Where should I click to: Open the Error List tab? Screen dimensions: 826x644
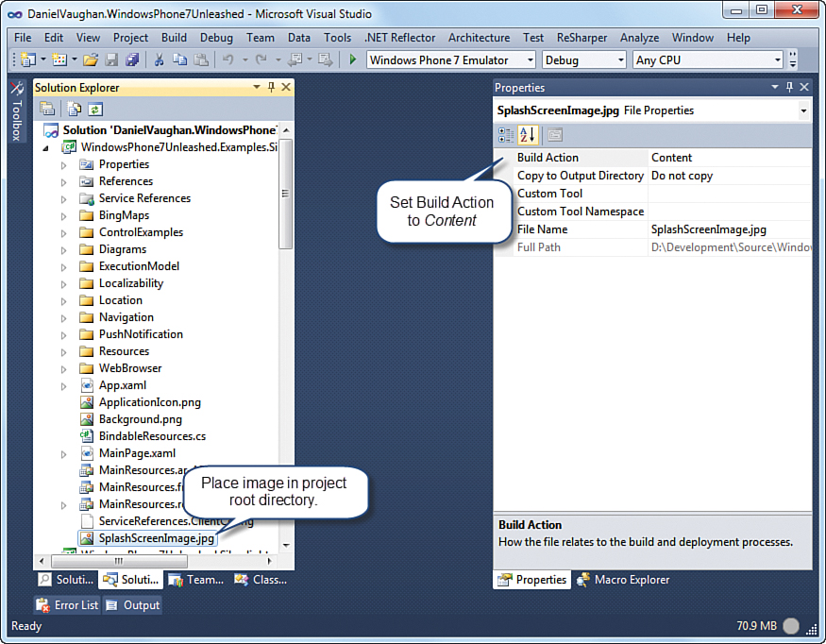click(67, 605)
